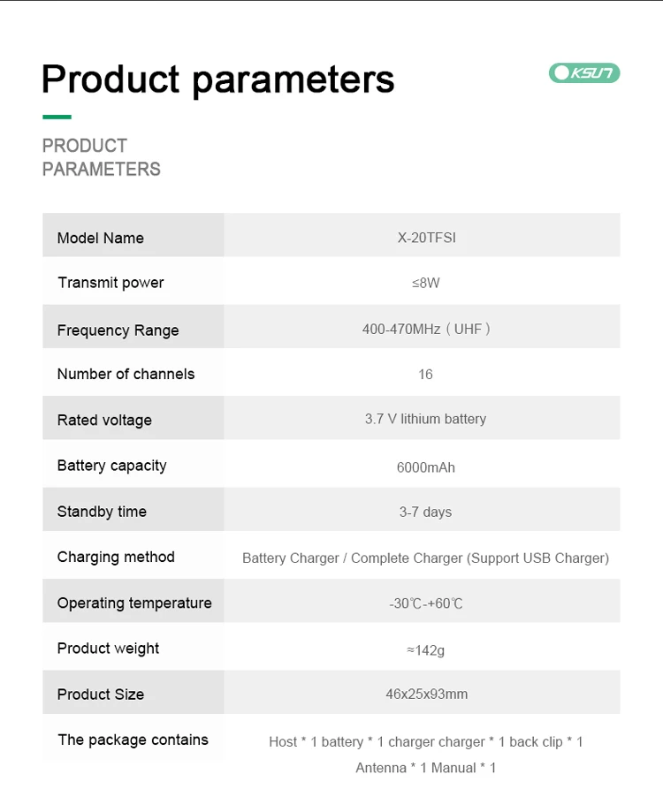Click the PRODUCT PARAMETERS subtitle text
This screenshot has width=663, height=812.
pos(101,157)
